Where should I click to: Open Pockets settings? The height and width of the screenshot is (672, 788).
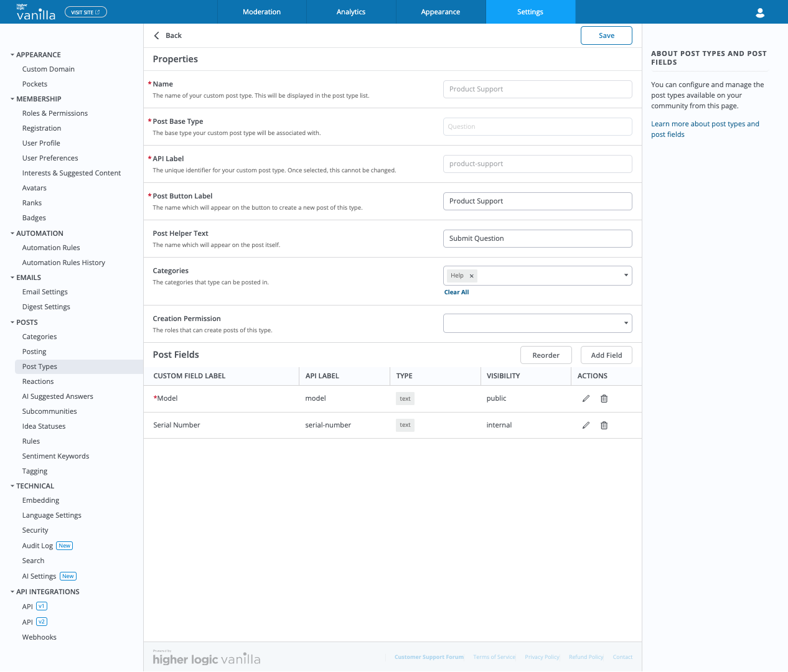[35, 84]
